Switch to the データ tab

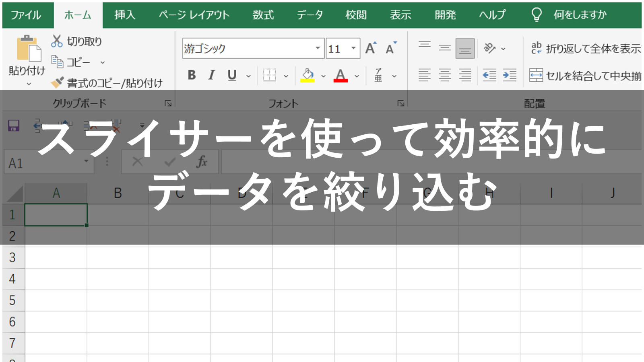coord(310,15)
